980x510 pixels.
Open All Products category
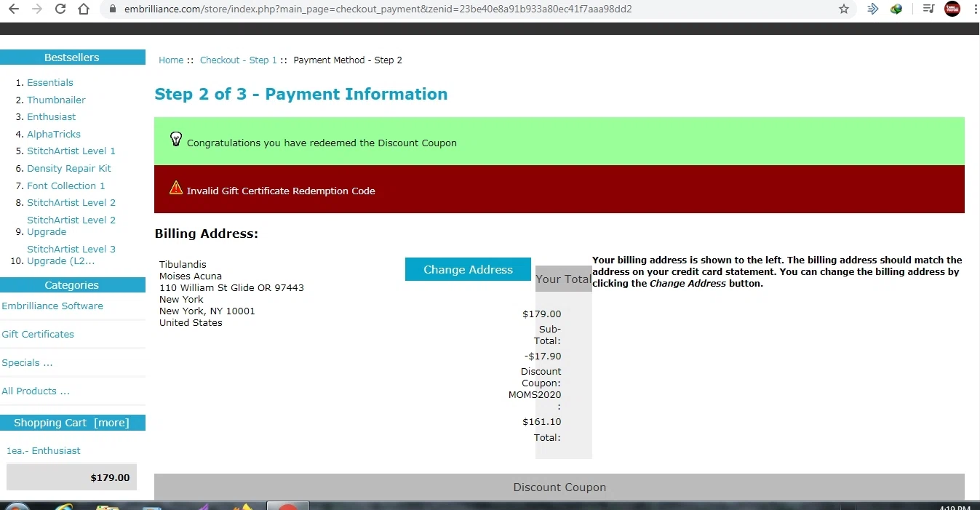click(x=36, y=391)
